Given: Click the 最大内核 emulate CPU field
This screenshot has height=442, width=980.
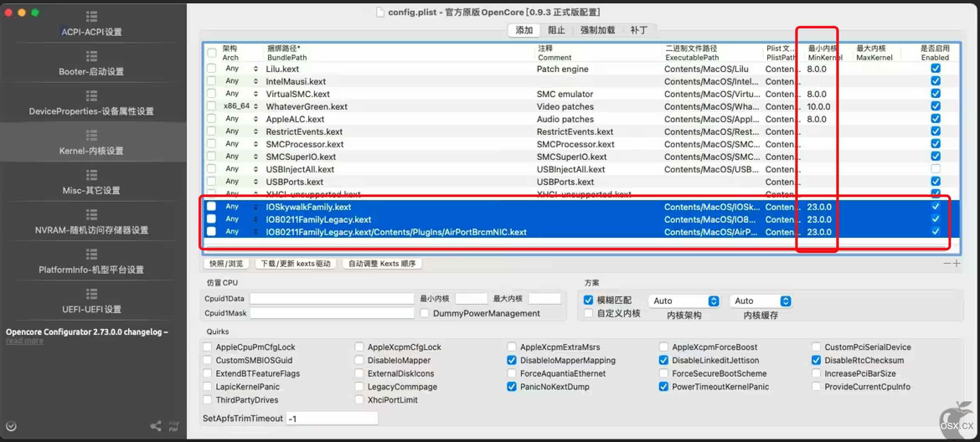Looking at the screenshot, I should pos(544,298).
